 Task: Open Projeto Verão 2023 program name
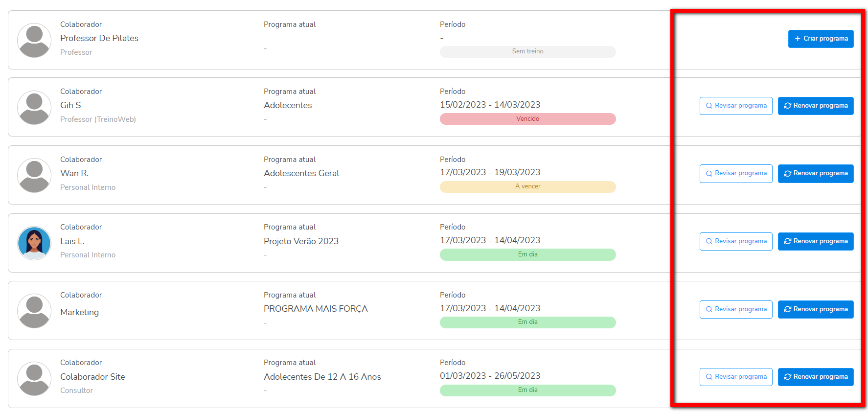click(x=301, y=241)
